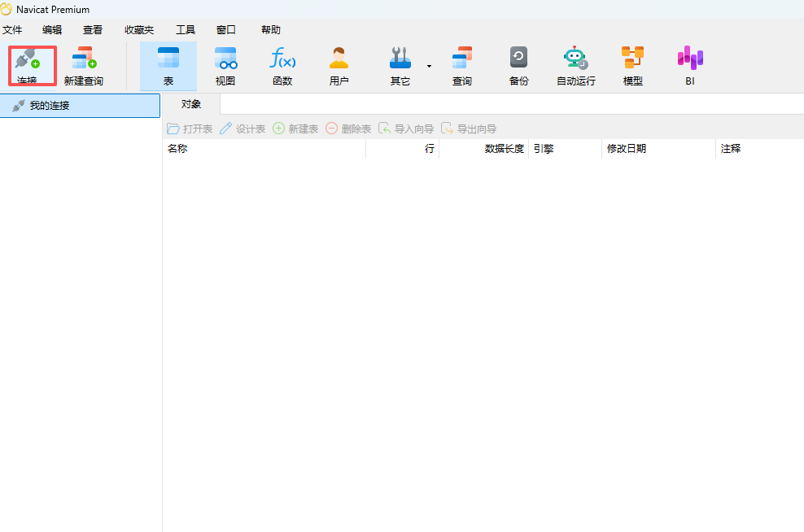
Task: Select 我的连接 in the connection tree
Action: click(x=80, y=106)
